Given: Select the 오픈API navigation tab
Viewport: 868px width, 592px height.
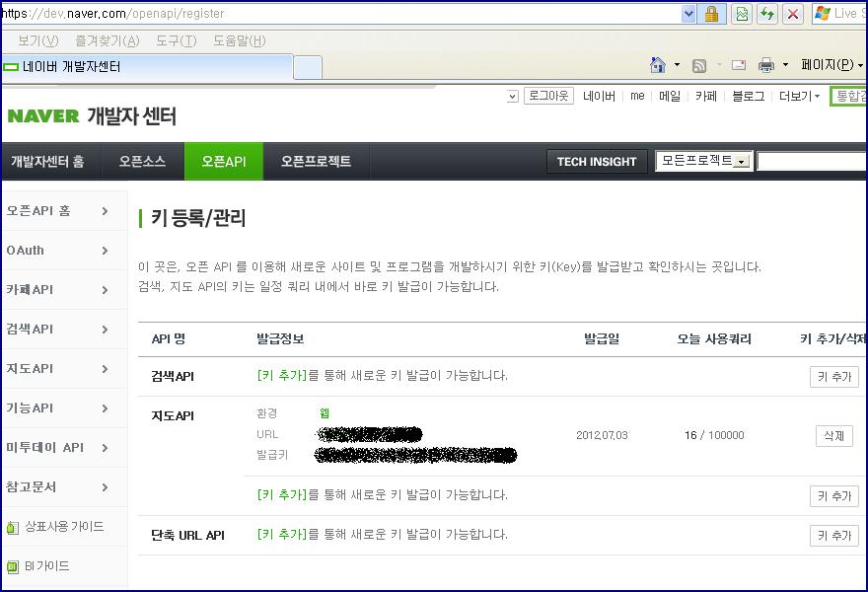Looking at the screenshot, I should [x=224, y=161].
